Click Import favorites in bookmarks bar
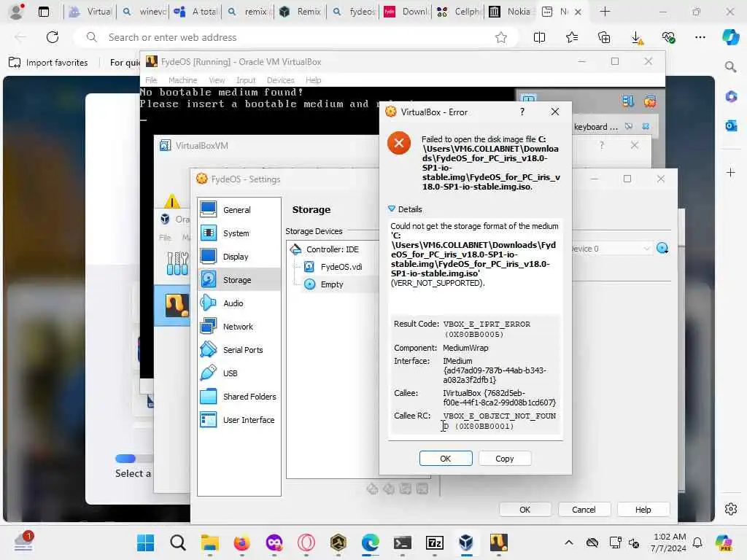The image size is (747, 560). [49, 63]
